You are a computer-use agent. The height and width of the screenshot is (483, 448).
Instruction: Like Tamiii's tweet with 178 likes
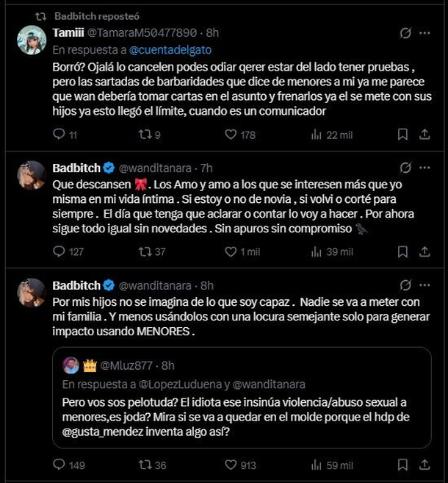(x=231, y=135)
